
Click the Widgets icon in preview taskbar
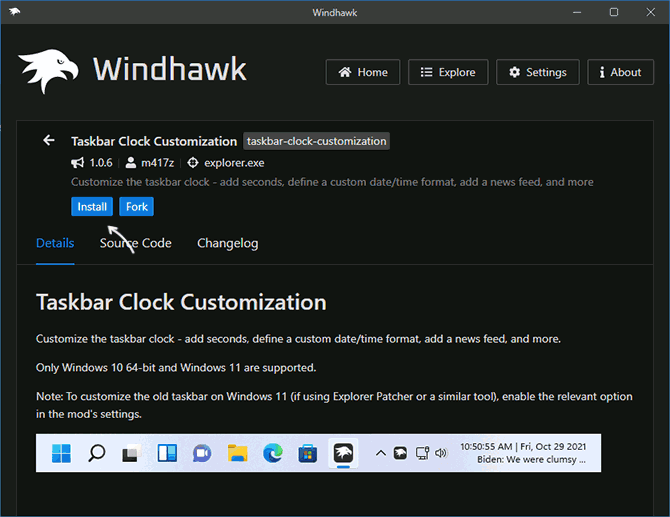click(x=167, y=453)
